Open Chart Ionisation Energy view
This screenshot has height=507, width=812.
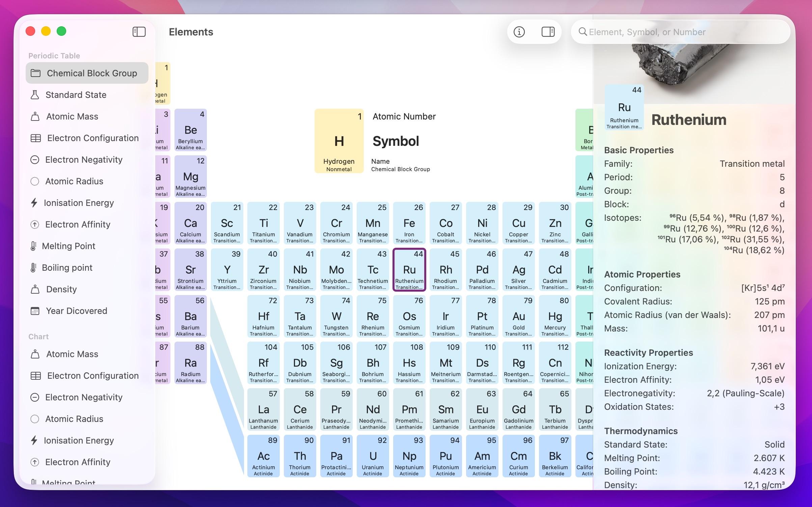pos(87,441)
